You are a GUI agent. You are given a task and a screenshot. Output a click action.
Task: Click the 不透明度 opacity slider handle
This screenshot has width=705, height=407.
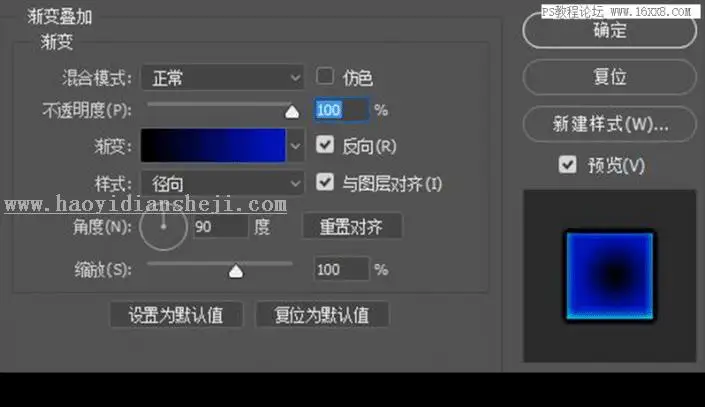292,112
